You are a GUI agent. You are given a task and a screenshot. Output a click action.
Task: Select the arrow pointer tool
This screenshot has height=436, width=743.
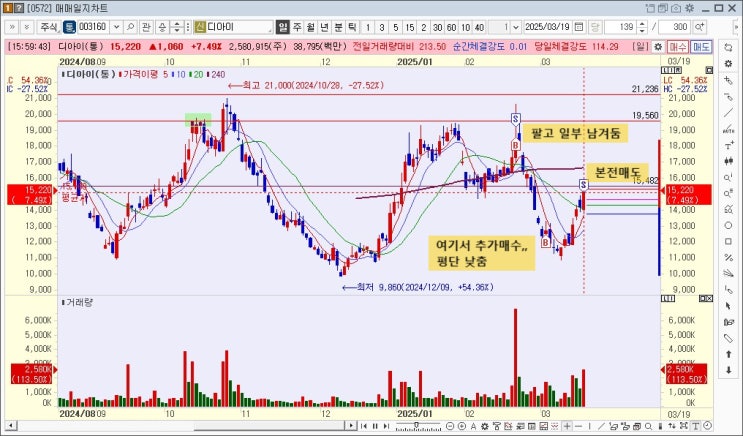coord(729,306)
